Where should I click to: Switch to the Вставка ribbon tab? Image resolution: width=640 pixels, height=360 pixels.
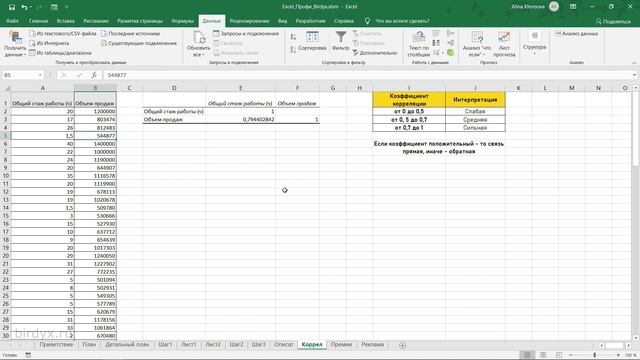pos(66,21)
